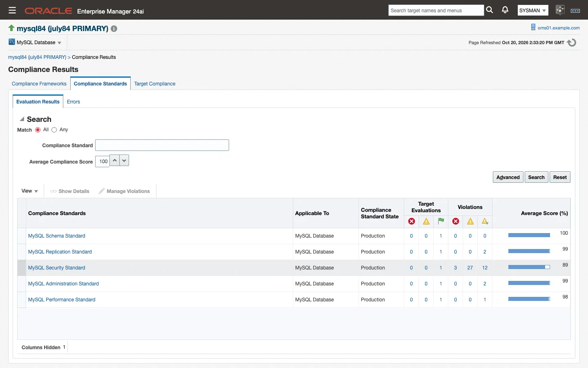Click the Target Evaluations critical red icon

click(x=412, y=221)
